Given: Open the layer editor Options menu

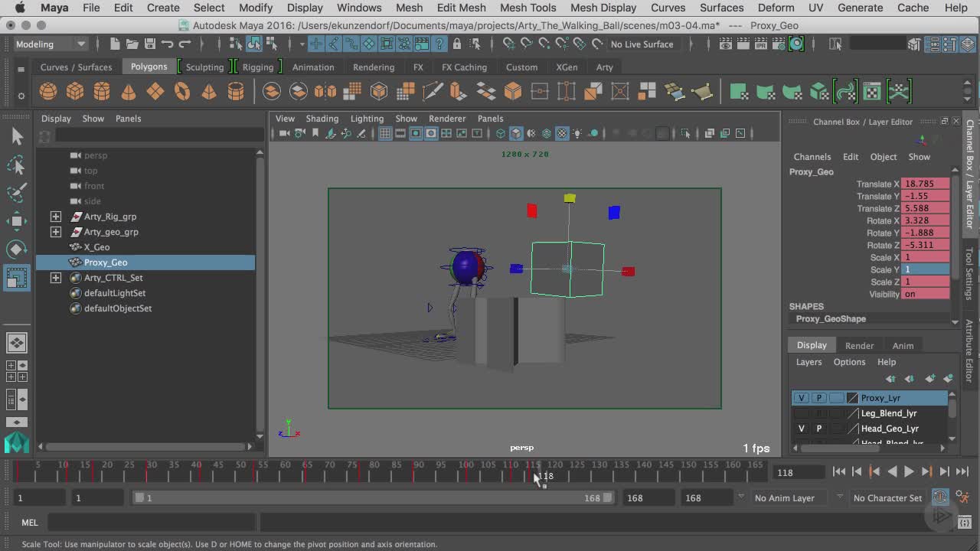Looking at the screenshot, I should (849, 362).
